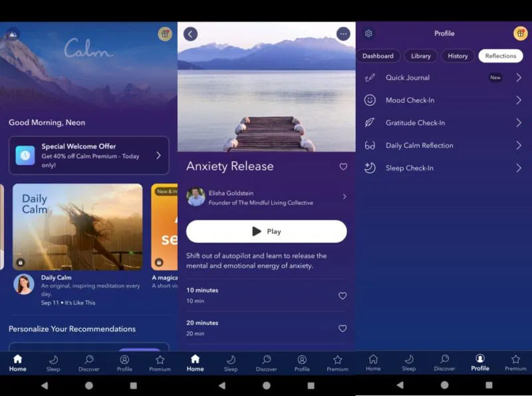Play the Anxiety Release meditation
532x396 pixels.
[267, 232]
